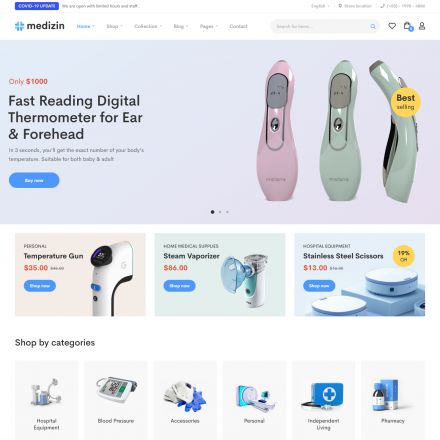Focus the search for items field

point(322,26)
